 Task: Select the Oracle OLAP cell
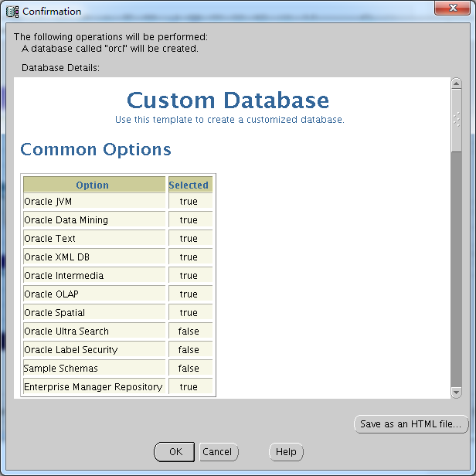pos(94,294)
